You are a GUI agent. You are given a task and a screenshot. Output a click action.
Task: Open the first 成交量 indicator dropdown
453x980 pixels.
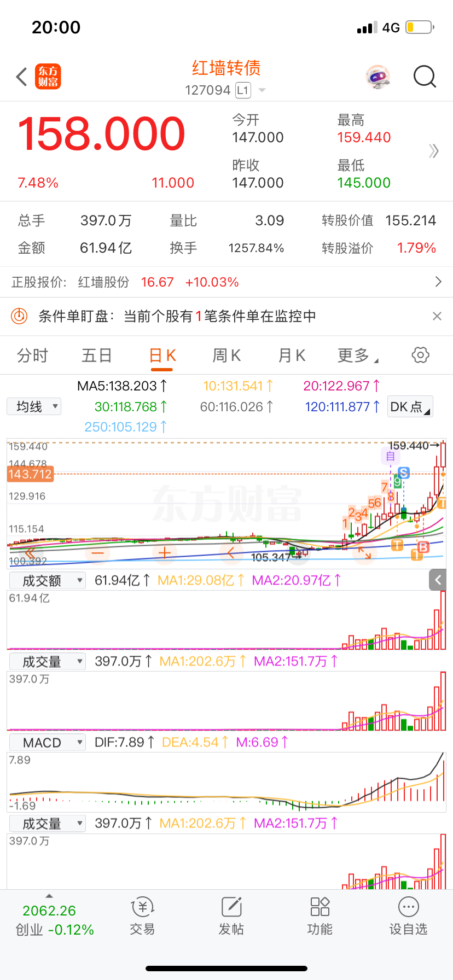click(47, 661)
